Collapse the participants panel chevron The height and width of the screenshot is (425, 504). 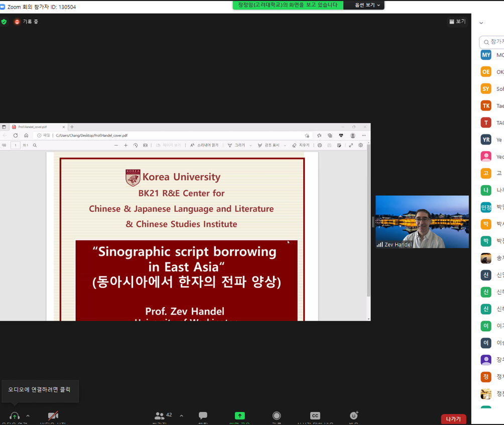(481, 23)
